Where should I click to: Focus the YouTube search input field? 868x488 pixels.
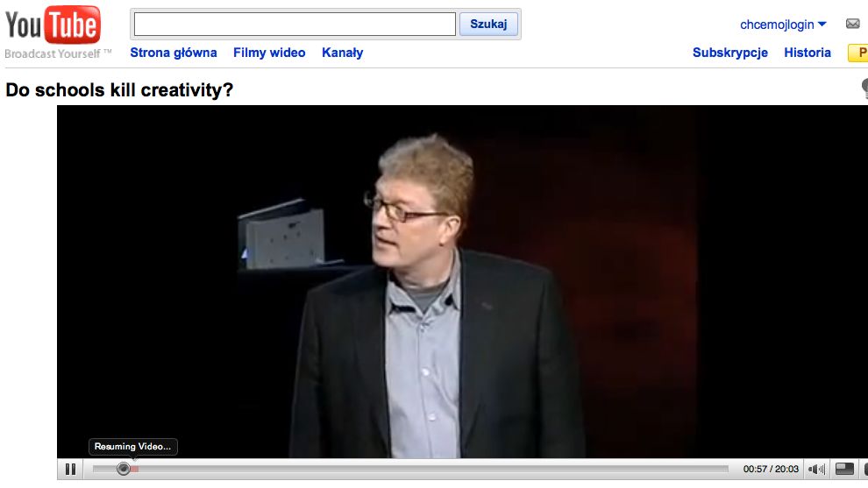[295, 25]
